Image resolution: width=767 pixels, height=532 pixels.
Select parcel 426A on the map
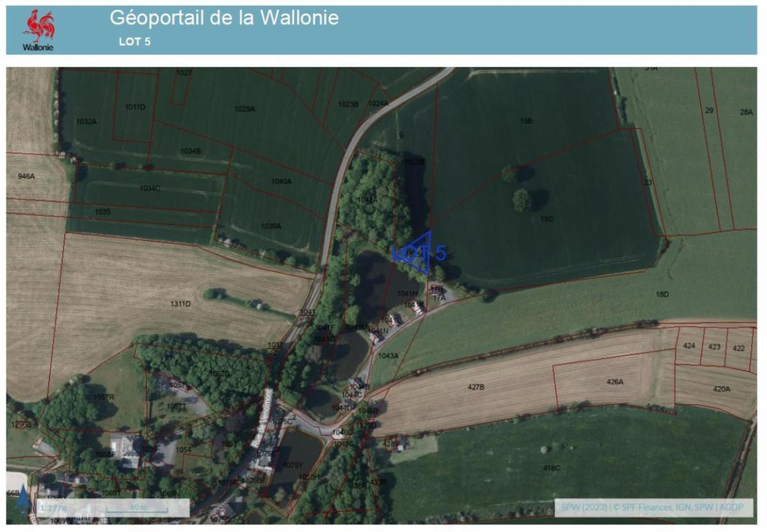pos(615,381)
